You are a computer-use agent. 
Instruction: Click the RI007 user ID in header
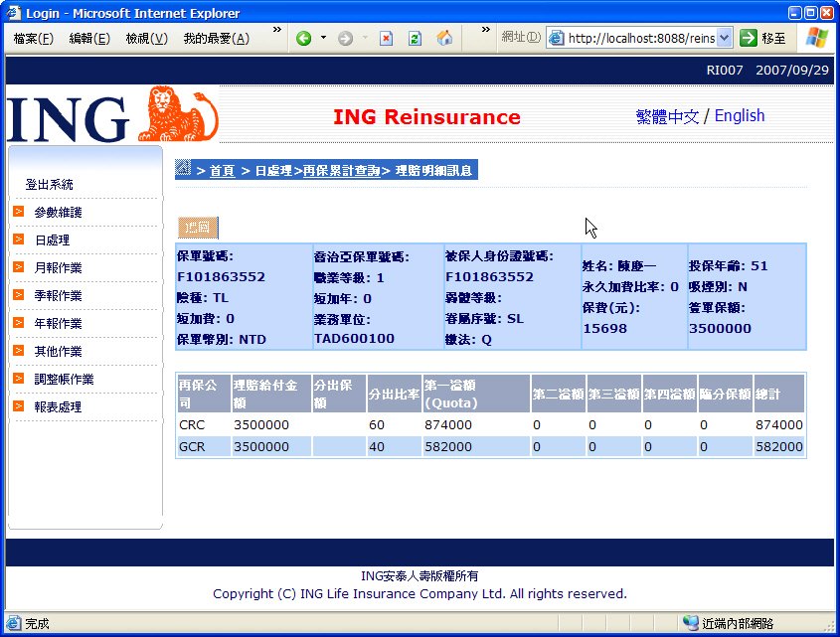tap(725, 71)
